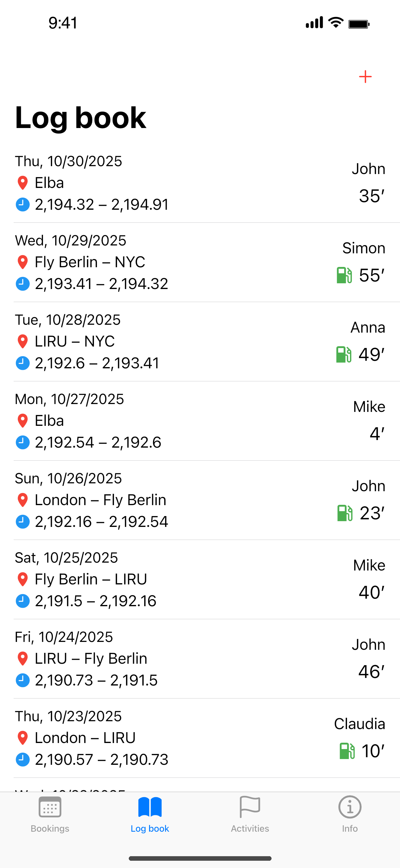Click location pin beside London – LIRU
Viewport: 400px width, 868px height.
(x=23, y=738)
